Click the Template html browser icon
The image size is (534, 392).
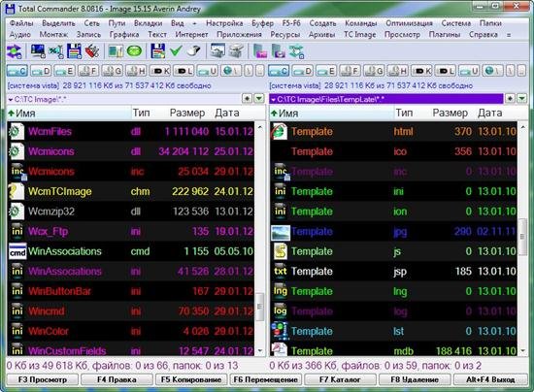[280, 131]
